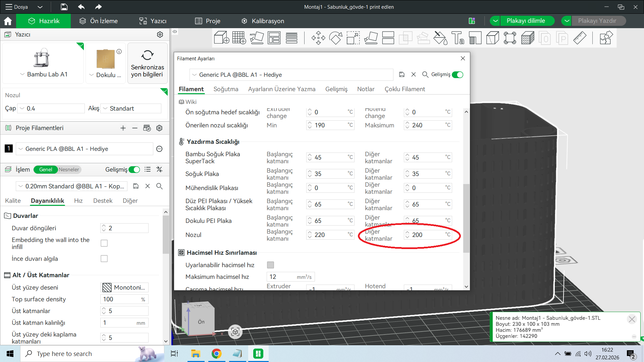Check İnce duvarı algıla option

click(104, 259)
